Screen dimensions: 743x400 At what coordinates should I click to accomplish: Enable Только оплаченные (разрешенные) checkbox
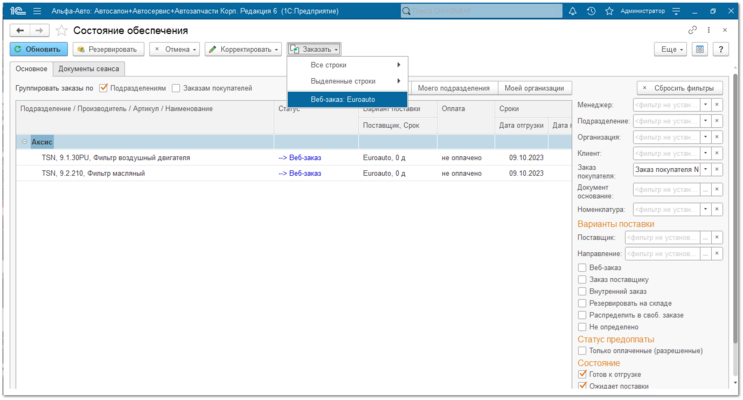coord(582,351)
